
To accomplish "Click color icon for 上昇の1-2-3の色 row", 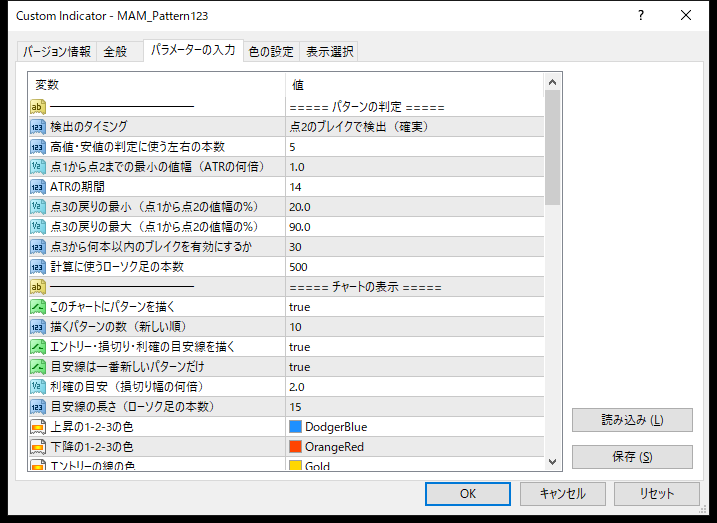I will (x=38, y=427).
